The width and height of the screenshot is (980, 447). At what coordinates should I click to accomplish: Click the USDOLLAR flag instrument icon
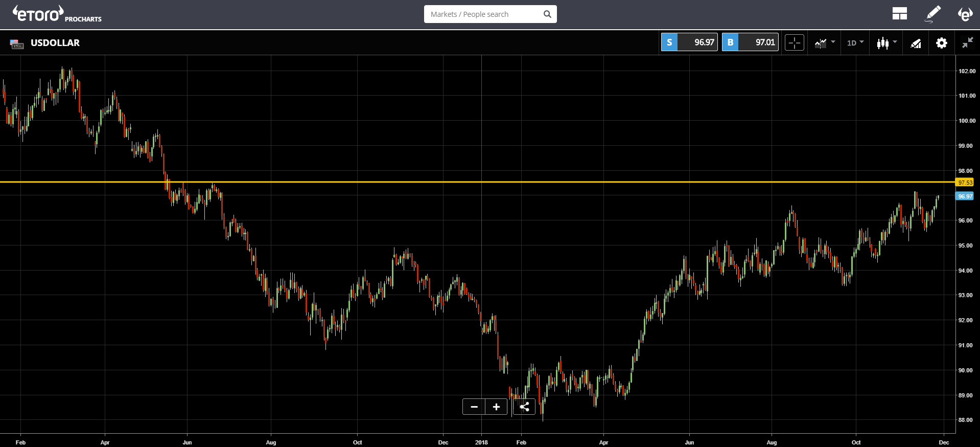click(x=16, y=43)
